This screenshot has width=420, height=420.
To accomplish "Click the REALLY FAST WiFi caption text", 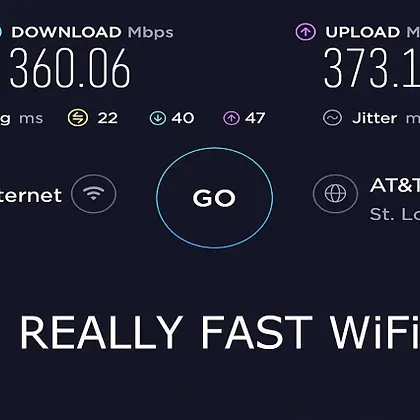I will 220,332.
